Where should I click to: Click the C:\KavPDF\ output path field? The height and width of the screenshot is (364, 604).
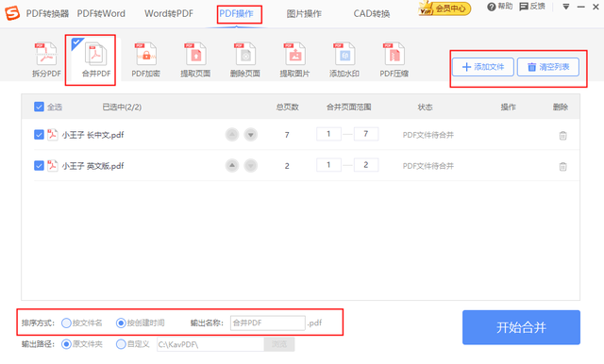click(x=210, y=344)
